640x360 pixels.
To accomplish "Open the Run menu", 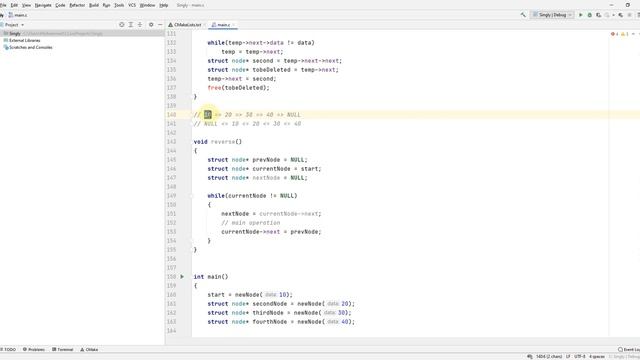I will click(x=106, y=5).
